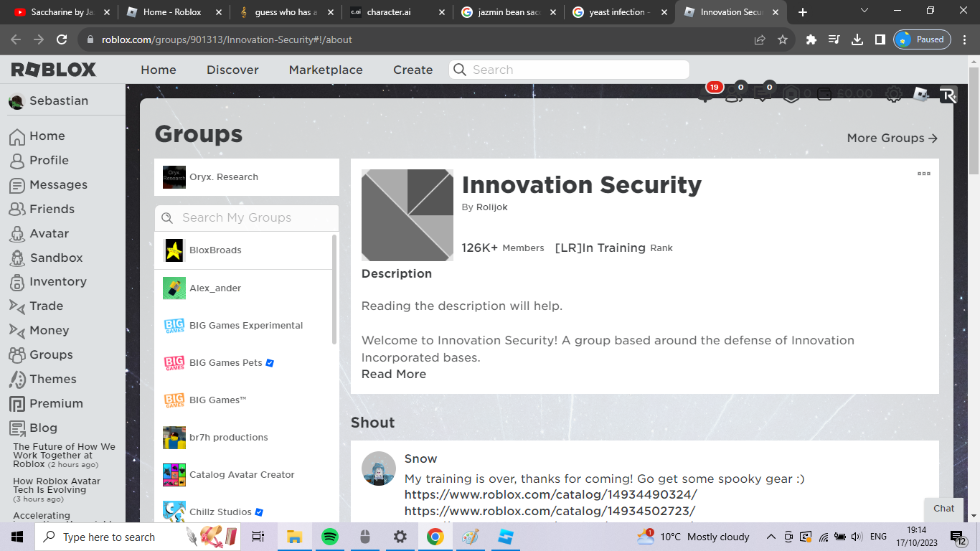Go to Home in top navigation
Viewport: 980px width, 551px height.
(x=159, y=70)
